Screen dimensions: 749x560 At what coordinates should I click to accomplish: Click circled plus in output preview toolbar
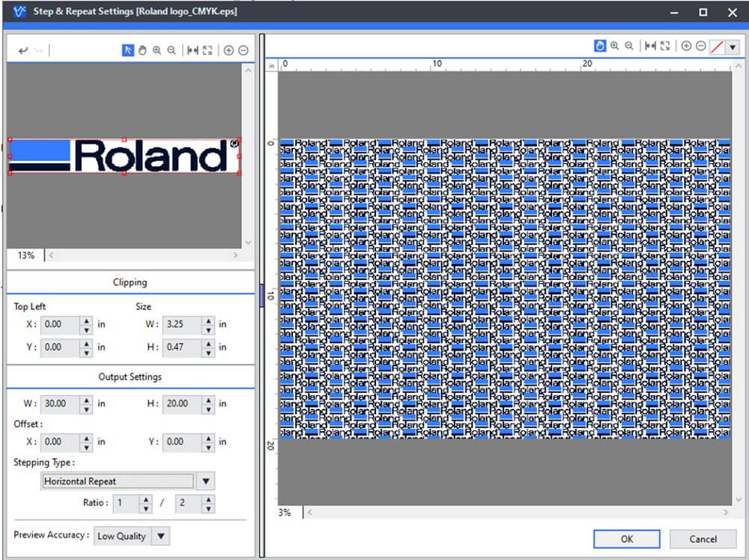(686, 46)
